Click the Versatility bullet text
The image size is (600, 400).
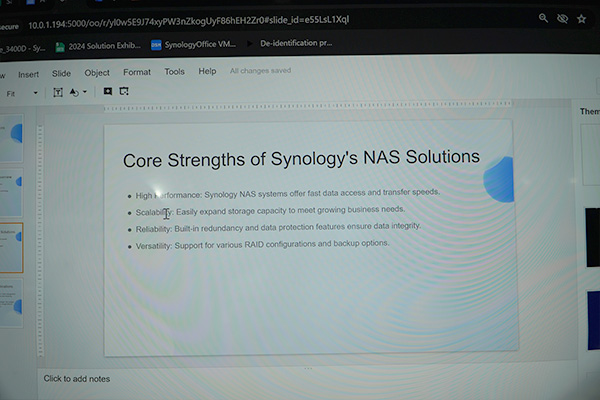262,245
